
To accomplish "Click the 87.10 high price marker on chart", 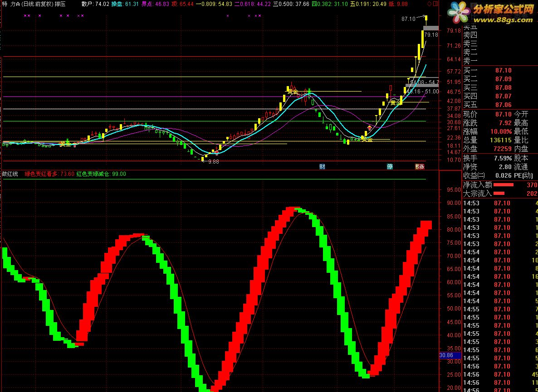I will (x=408, y=19).
